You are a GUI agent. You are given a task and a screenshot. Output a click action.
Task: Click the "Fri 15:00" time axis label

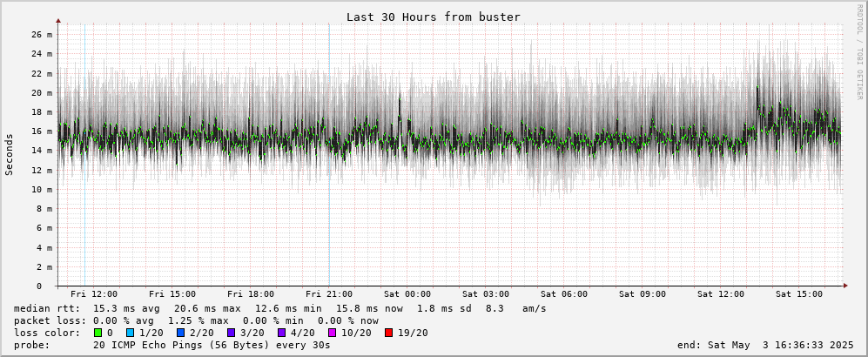pyautogui.click(x=172, y=294)
